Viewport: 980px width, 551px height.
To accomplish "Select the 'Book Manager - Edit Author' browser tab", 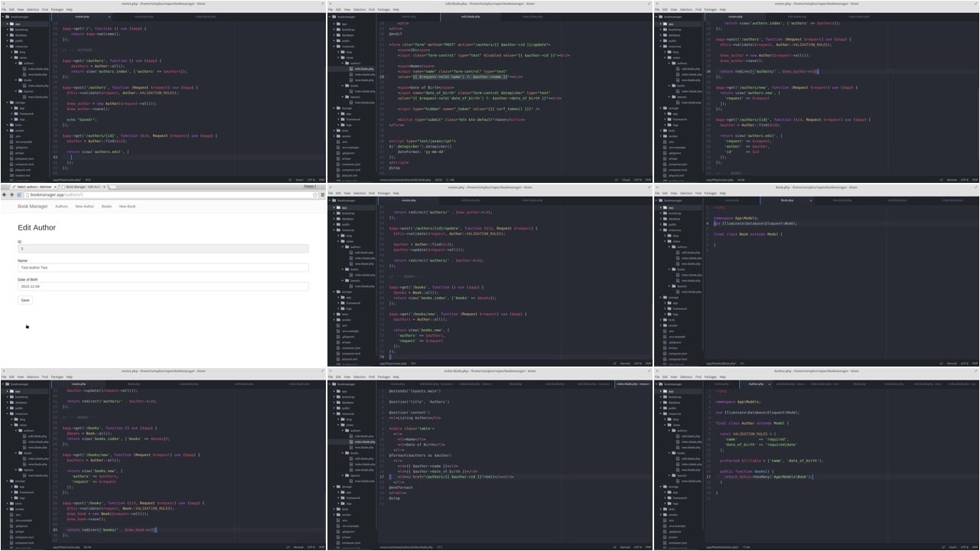I will point(83,187).
